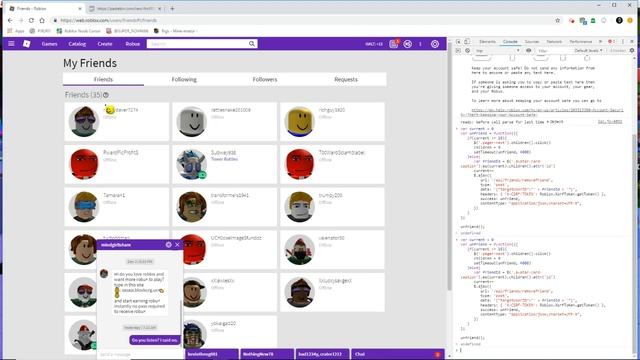
Task: Open the DevTools Elements tab
Action: coord(487,42)
